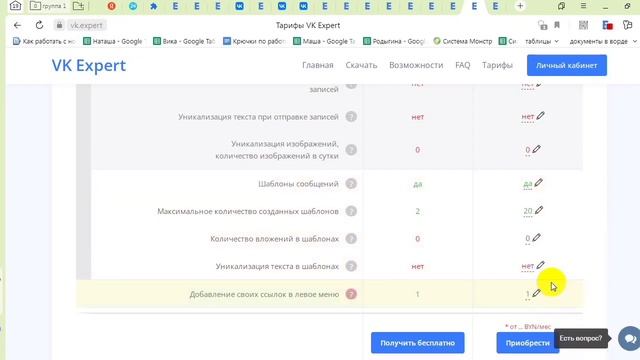Expand the 'таблицы' bookmarks folder
The width and height of the screenshot is (640, 360).
click(542, 41)
